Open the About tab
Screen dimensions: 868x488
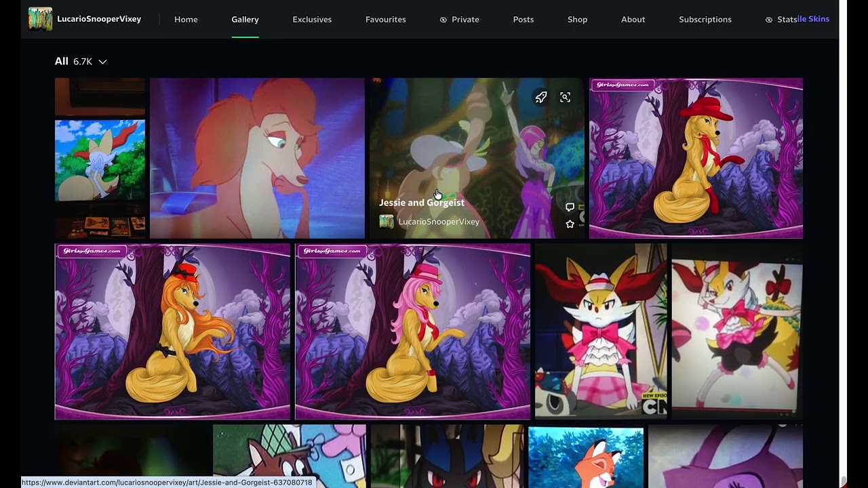click(633, 20)
